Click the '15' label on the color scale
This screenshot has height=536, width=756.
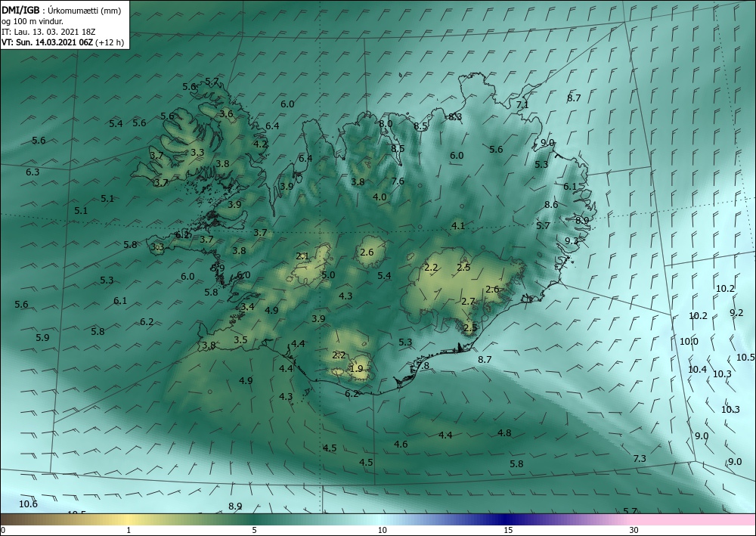pyautogui.click(x=508, y=530)
